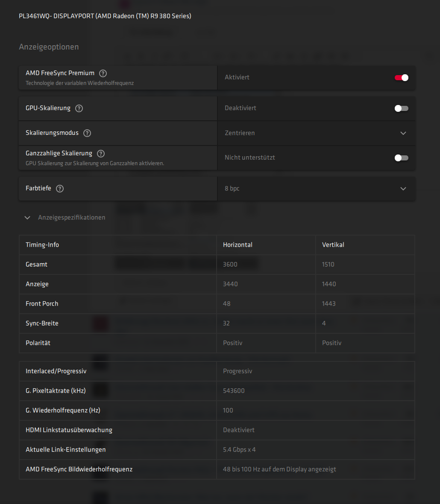The image size is (440, 504).
Task: Click the 'Nicht unterstützt' status text
Action: point(250,157)
